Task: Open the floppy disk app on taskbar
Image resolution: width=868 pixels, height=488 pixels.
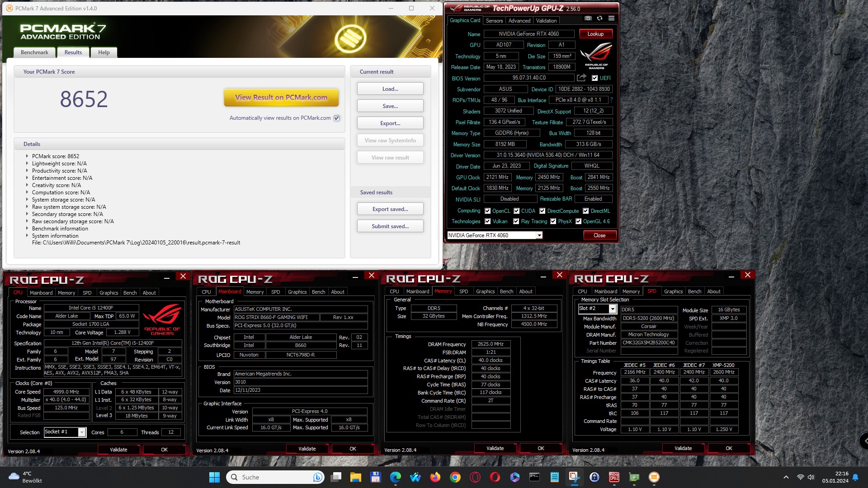Action: point(375,477)
